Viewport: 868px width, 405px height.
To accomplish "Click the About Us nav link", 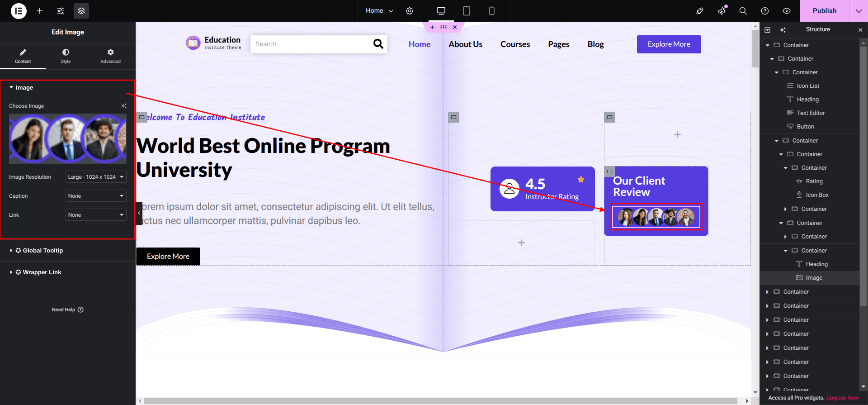I will click(x=465, y=44).
